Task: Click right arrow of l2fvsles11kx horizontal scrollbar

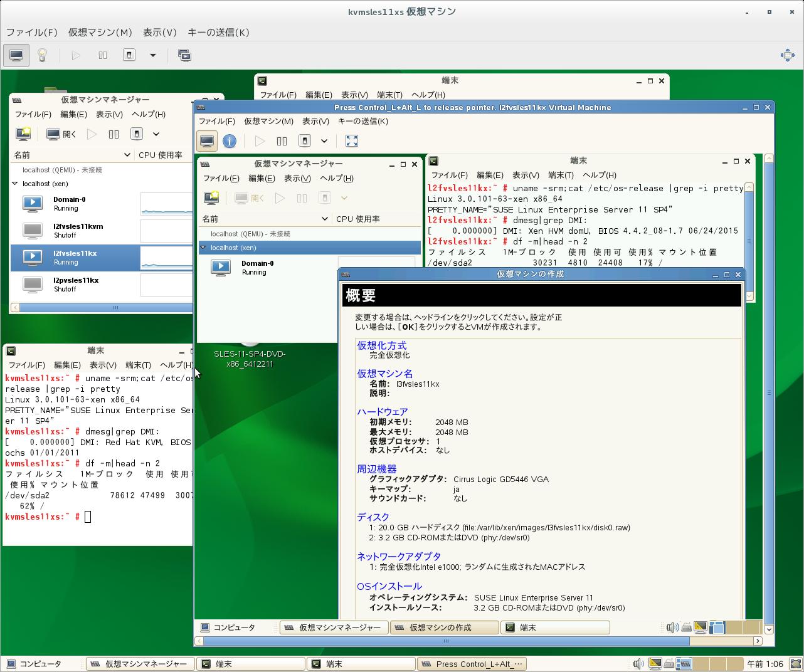Action: pyautogui.click(x=758, y=641)
